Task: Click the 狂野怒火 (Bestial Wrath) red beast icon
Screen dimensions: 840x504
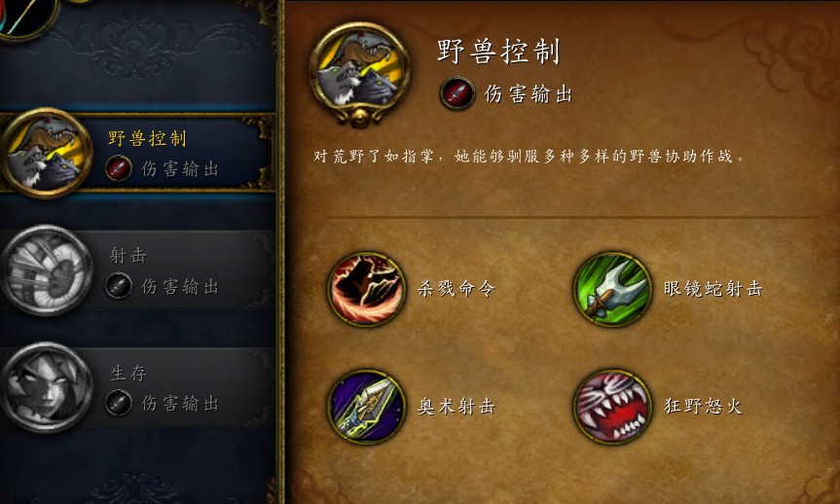Action: [612, 407]
